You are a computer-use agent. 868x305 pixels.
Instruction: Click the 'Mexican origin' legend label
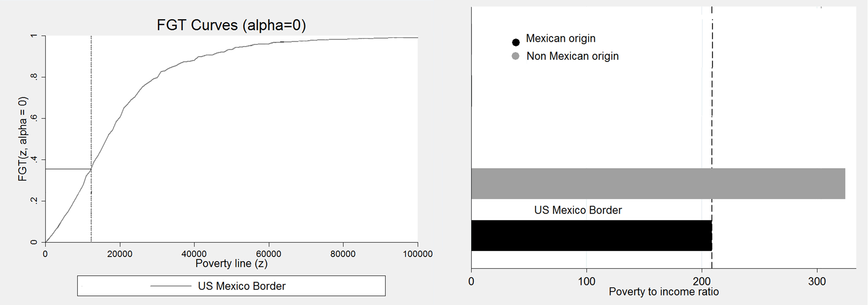(560, 38)
